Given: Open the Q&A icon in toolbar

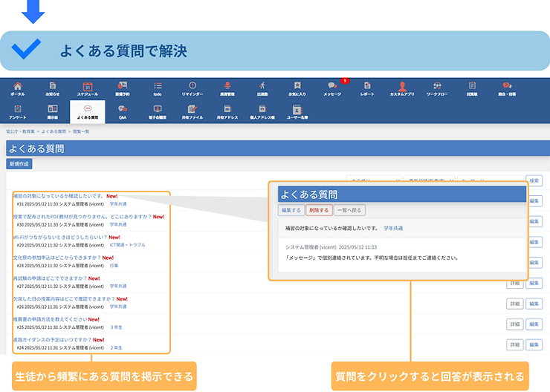Looking at the screenshot, I should click(123, 111).
